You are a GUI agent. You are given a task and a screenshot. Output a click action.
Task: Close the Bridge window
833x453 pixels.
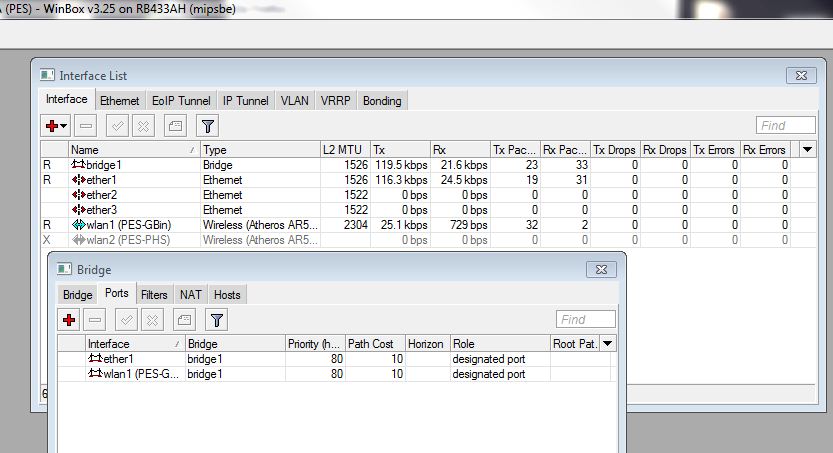tap(601, 269)
